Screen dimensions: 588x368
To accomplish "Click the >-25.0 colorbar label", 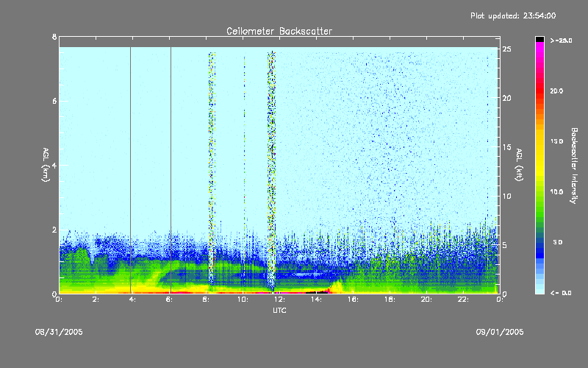I will pyautogui.click(x=561, y=40).
